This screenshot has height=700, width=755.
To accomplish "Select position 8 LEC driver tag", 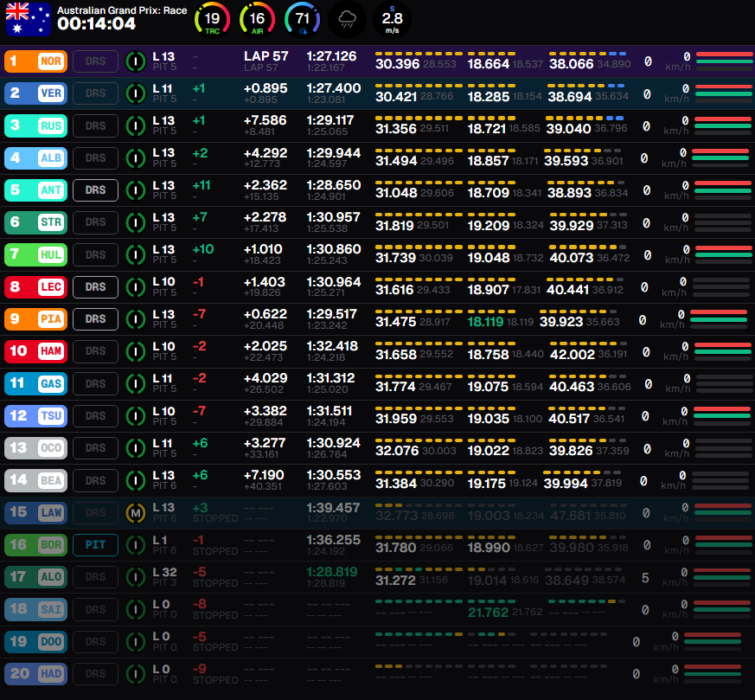I will click(35, 286).
